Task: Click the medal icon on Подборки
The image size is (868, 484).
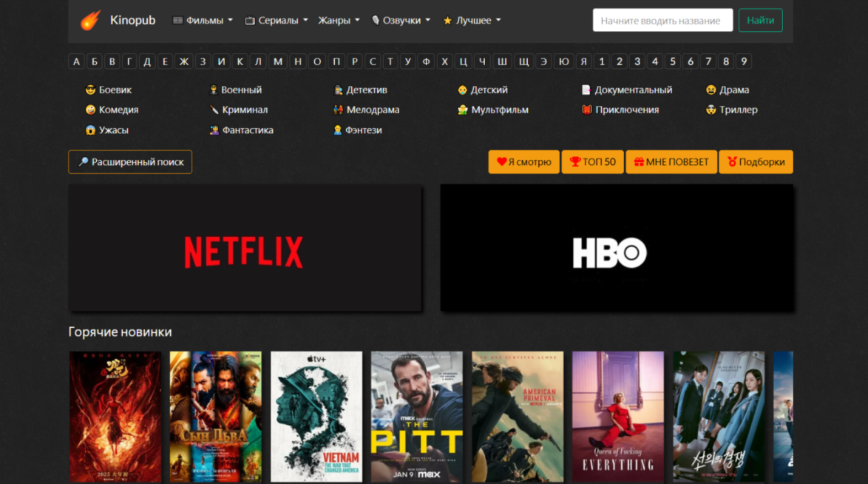Action: click(732, 162)
